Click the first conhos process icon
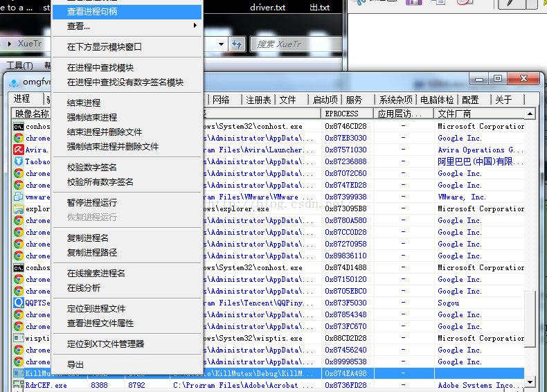 pos(18,126)
